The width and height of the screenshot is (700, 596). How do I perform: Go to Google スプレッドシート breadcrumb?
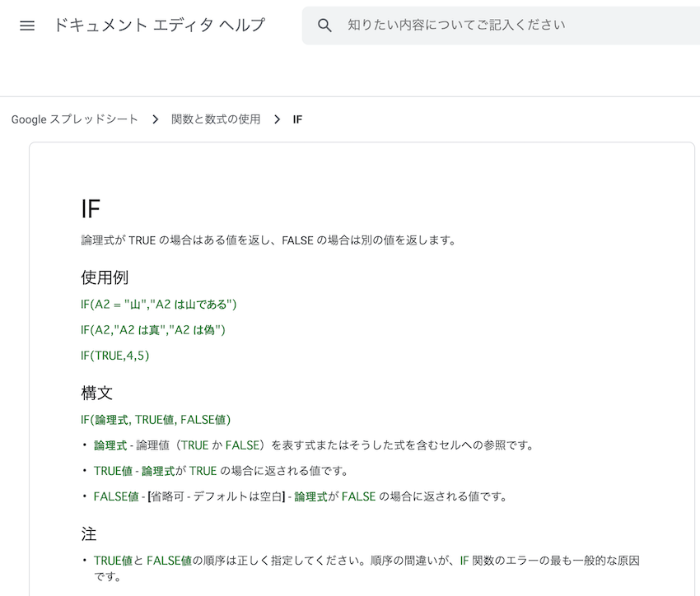[x=75, y=119]
